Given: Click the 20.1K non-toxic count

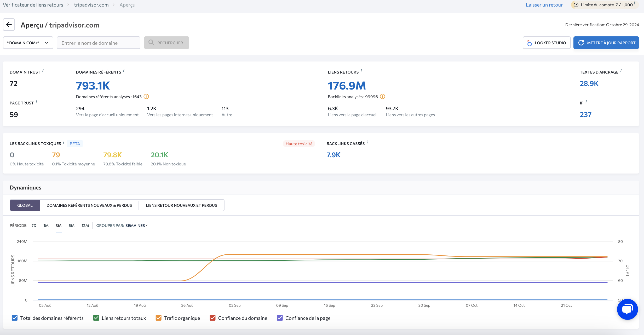Looking at the screenshot, I should click(x=159, y=155).
